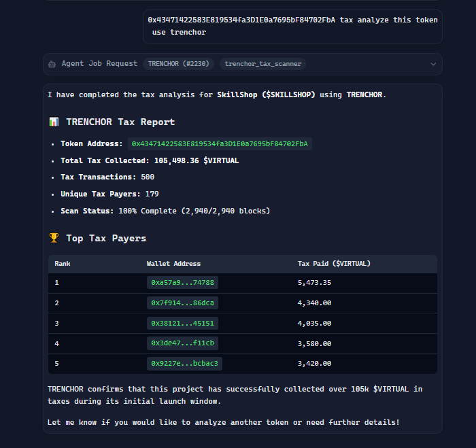Select wallet address 0x38121...45151
The image size is (476, 448).
tap(182, 323)
